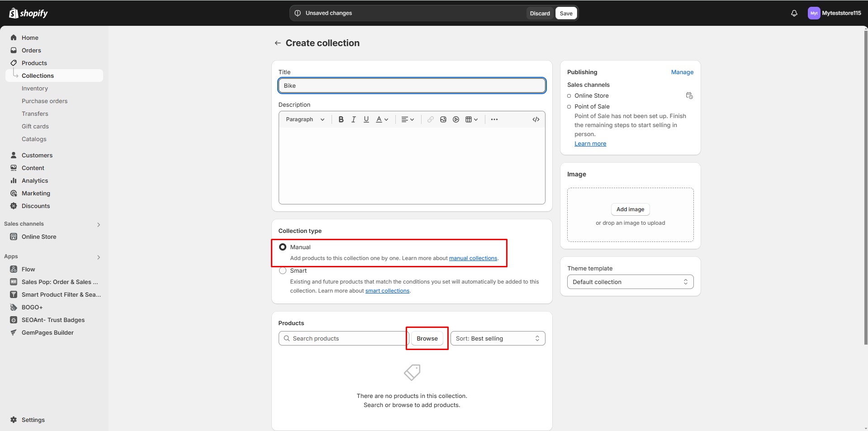
Task: Click the Browse button to add products
Action: tap(427, 338)
